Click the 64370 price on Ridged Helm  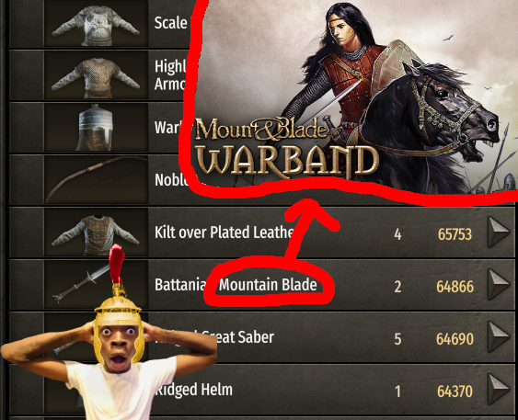coord(455,392)
